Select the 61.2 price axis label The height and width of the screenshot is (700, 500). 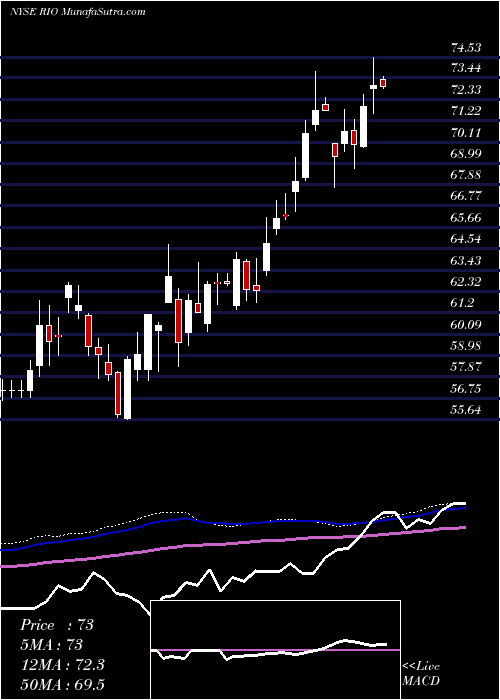463,303
